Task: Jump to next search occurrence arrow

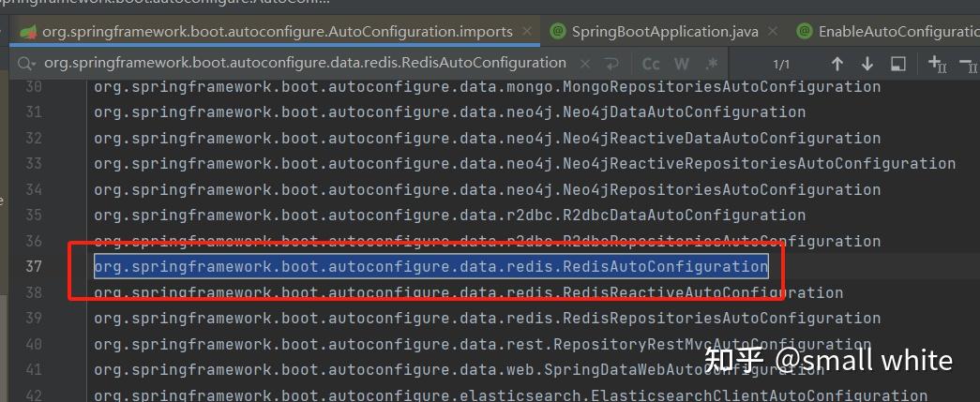Action: coord(867,64)
